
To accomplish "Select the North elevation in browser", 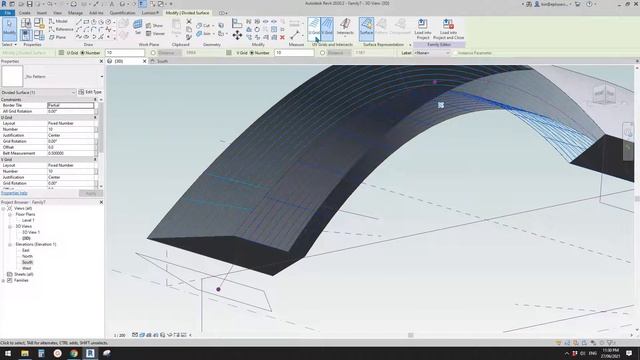I will [x=27, y=256].
